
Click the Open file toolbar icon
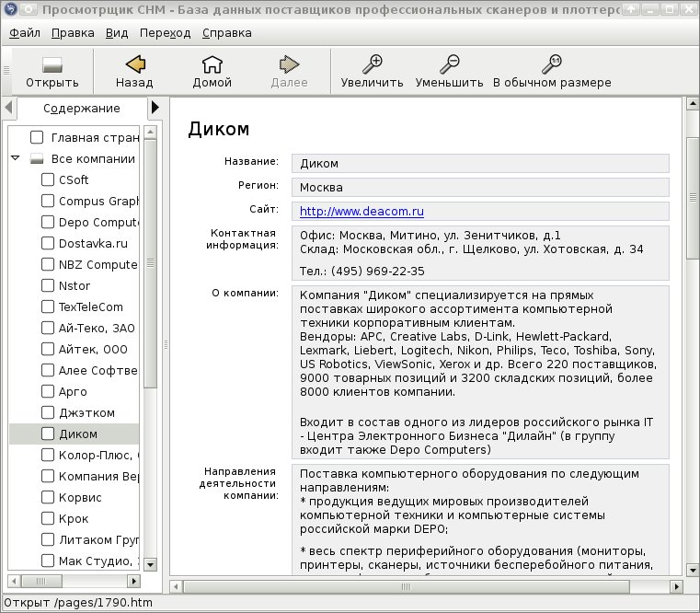(52, 64)
